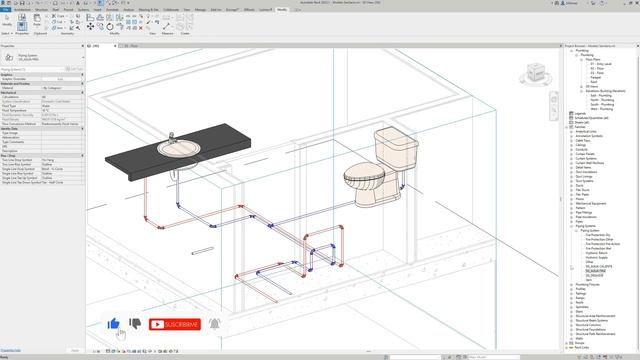Select 'South - Plumbing' elevation

click(602, 104)
